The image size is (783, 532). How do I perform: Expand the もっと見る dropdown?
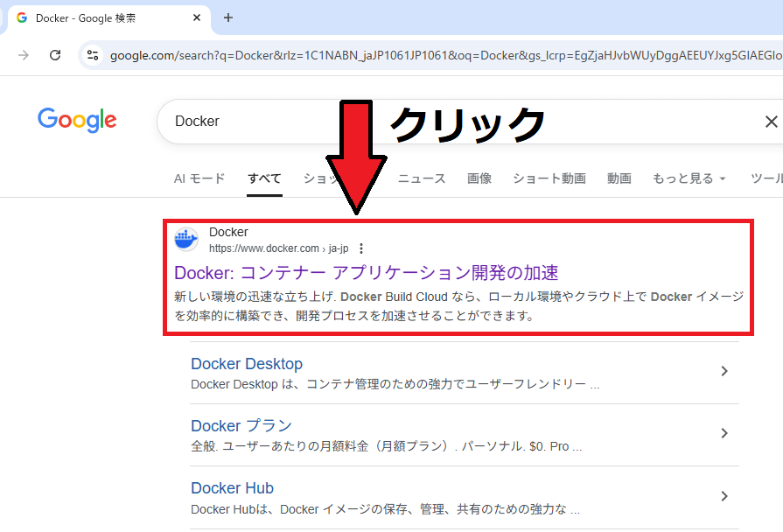(689, 178)
